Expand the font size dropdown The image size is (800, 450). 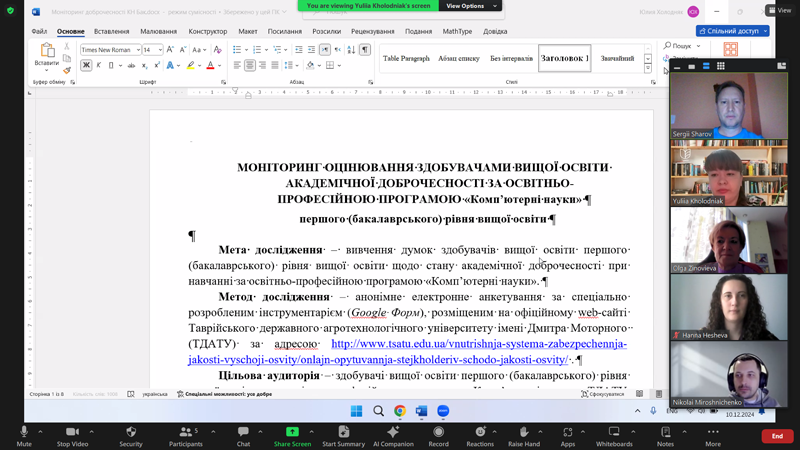point(159,50)
